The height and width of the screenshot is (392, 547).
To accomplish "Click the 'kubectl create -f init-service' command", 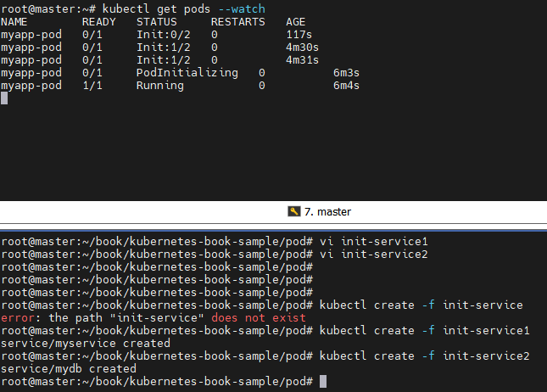I will (421, 305).
